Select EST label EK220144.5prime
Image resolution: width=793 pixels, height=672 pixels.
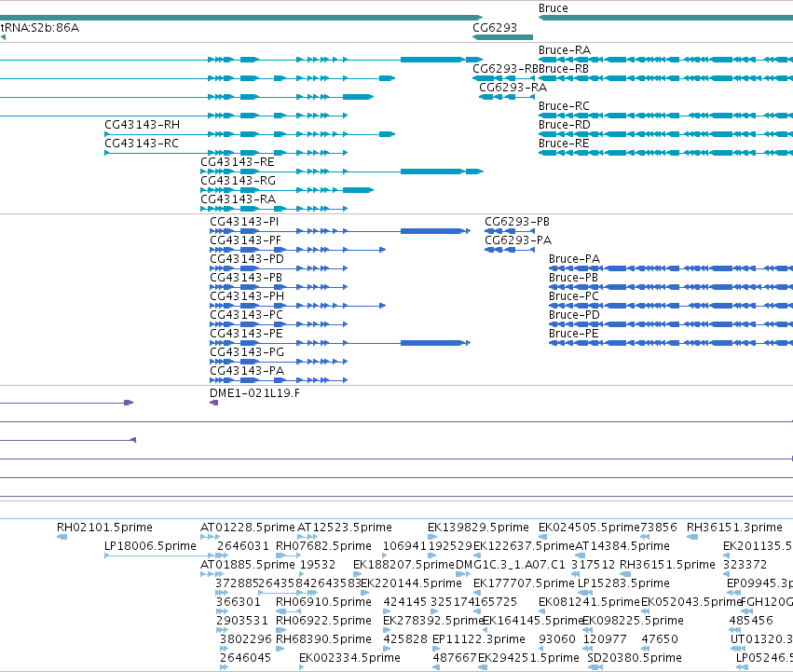[411, 584]
